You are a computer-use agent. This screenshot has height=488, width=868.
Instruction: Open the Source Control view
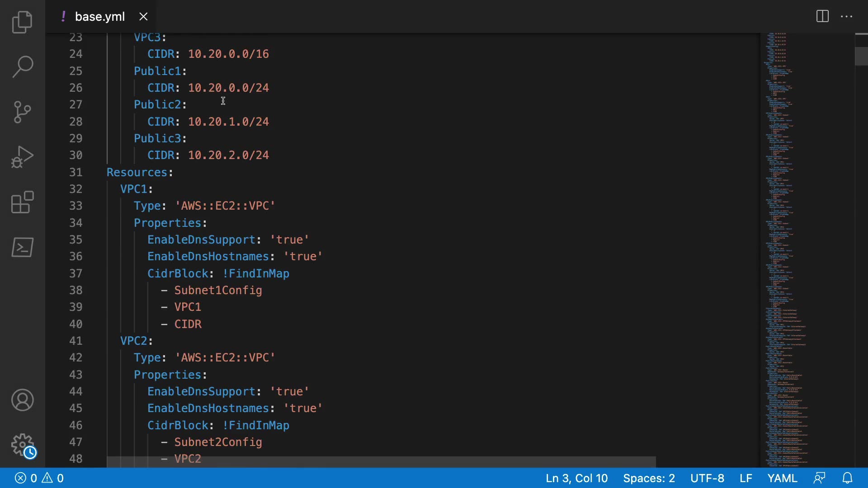22,112
